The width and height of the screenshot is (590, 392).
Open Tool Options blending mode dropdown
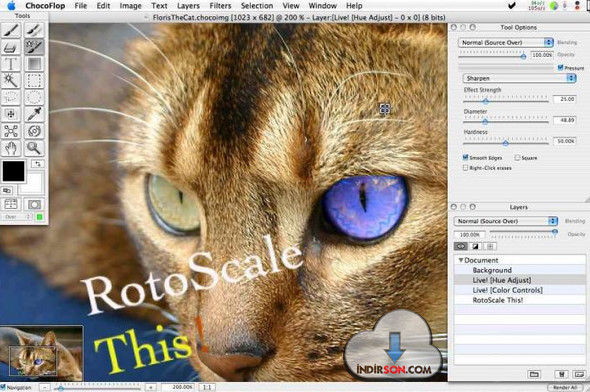click(x=506, y=43)
